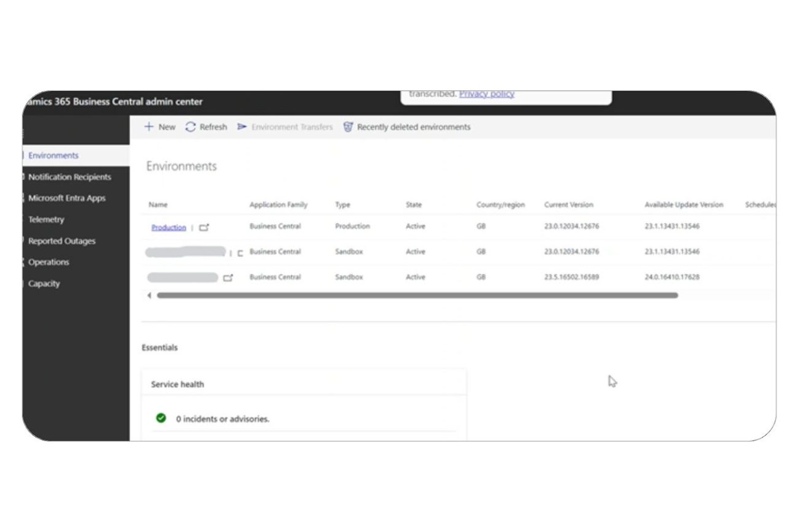Open Production environment in new window icon
Image resolution: width=798 pixels, height=532 pixels.
pos(204,228)
